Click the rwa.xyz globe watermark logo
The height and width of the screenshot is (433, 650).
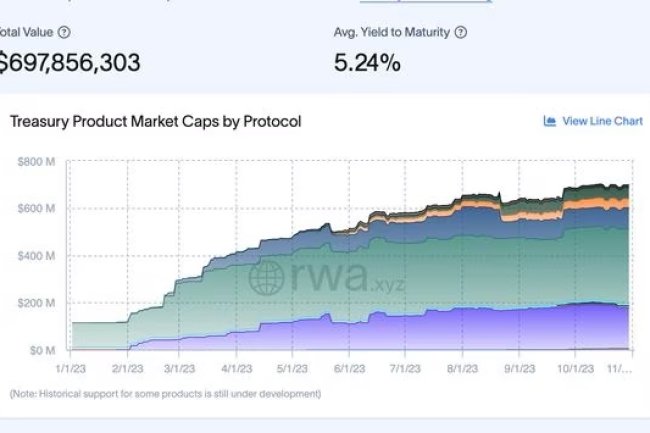(267, 277)
